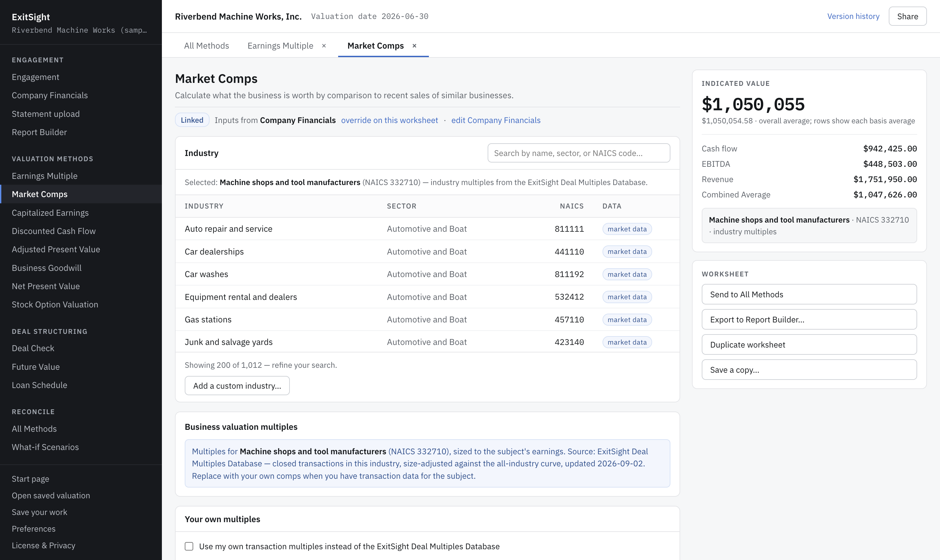940x560 pixels.
Task: Open the Earnings Multiple tab
Action: (280, 46)
